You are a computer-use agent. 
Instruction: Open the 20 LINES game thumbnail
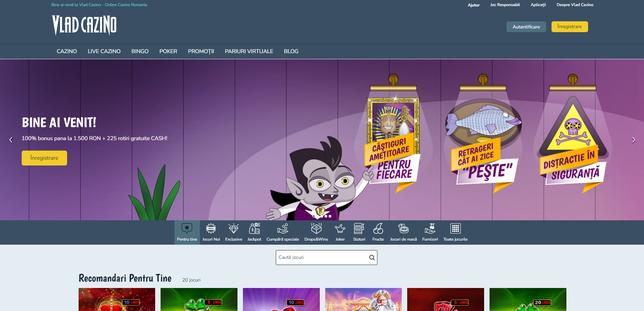(x=528, y=299)
